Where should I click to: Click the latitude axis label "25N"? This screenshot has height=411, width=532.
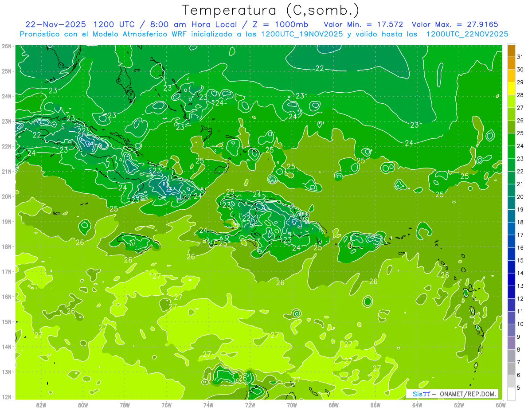[x=6, y=71]
